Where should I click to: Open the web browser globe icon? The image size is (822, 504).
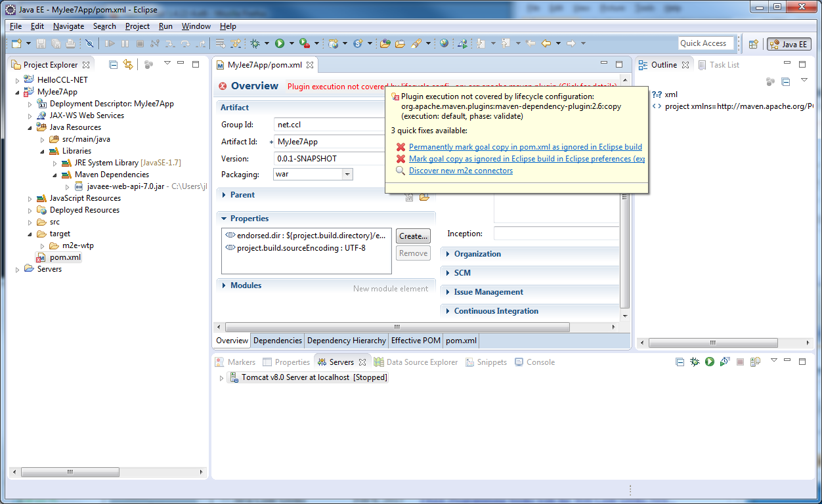(444, 43)
